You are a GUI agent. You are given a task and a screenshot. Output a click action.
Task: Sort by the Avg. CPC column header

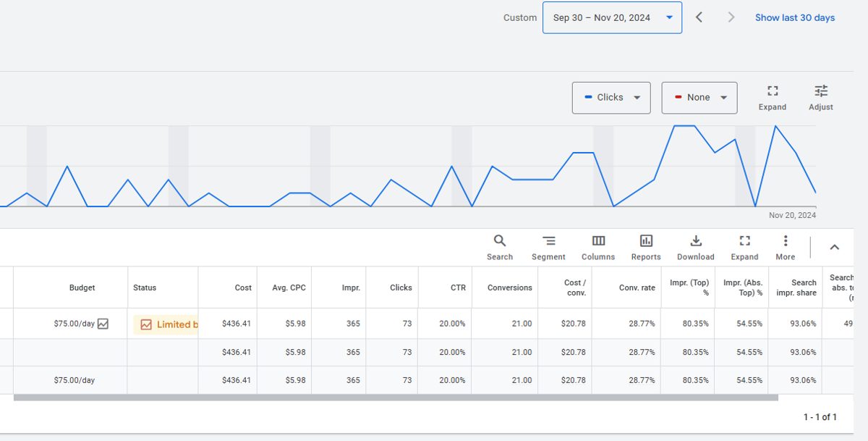[x=289, y=287]
